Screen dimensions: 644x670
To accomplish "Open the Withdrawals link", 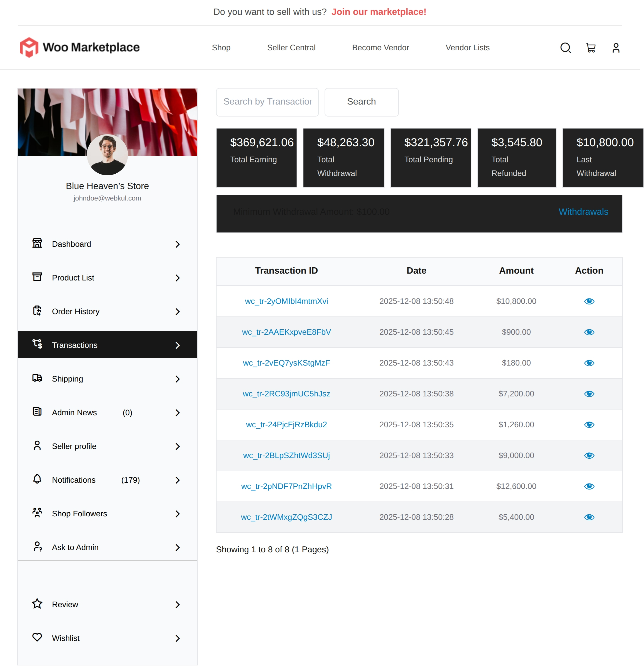I will [x=583, y=212].
